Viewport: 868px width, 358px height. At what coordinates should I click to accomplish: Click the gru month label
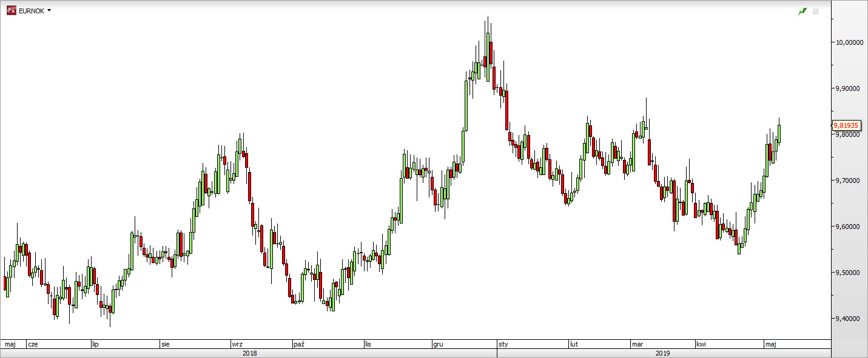(x=438, y=344)
